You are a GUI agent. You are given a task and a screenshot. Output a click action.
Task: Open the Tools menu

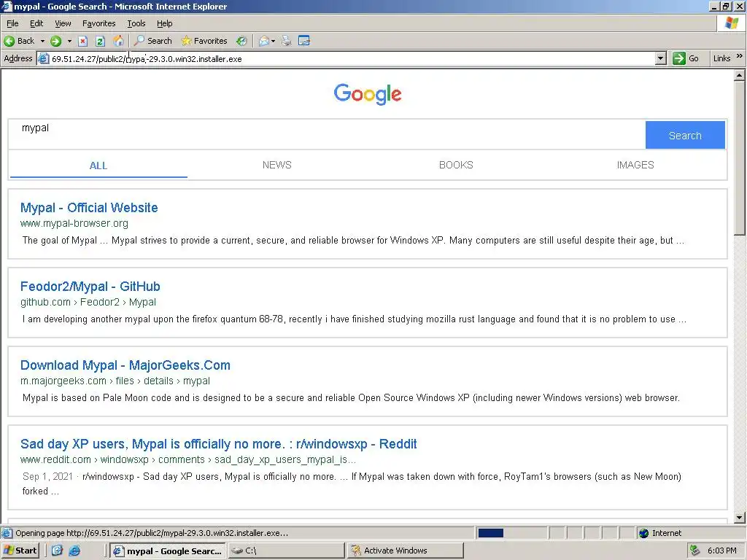pos(136,23)
